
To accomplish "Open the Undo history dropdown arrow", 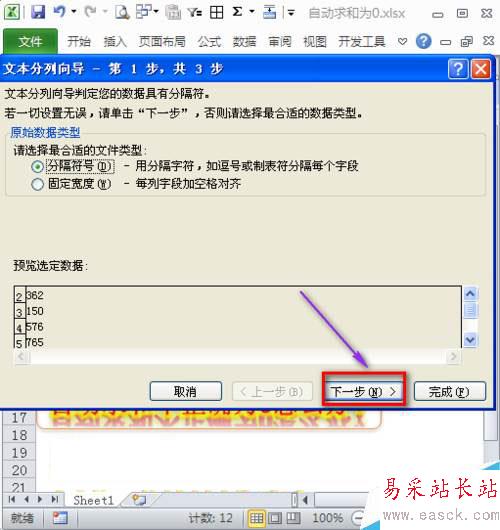I will 73,12.
